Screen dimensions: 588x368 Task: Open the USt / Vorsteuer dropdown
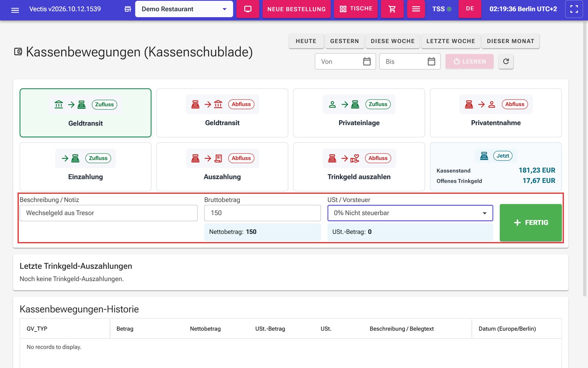coord(410,213)
